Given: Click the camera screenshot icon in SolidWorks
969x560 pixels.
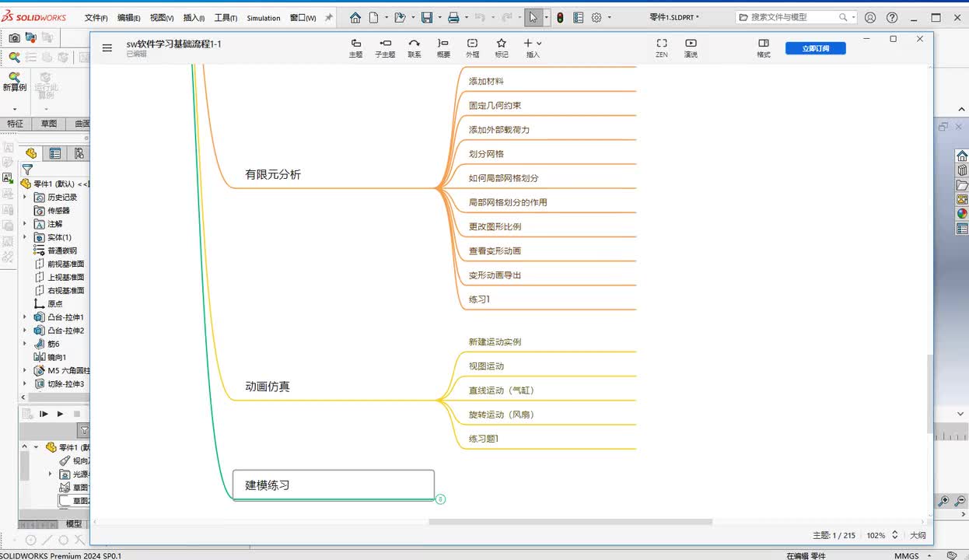Looking at the screenshot, I should coord(14,37).
